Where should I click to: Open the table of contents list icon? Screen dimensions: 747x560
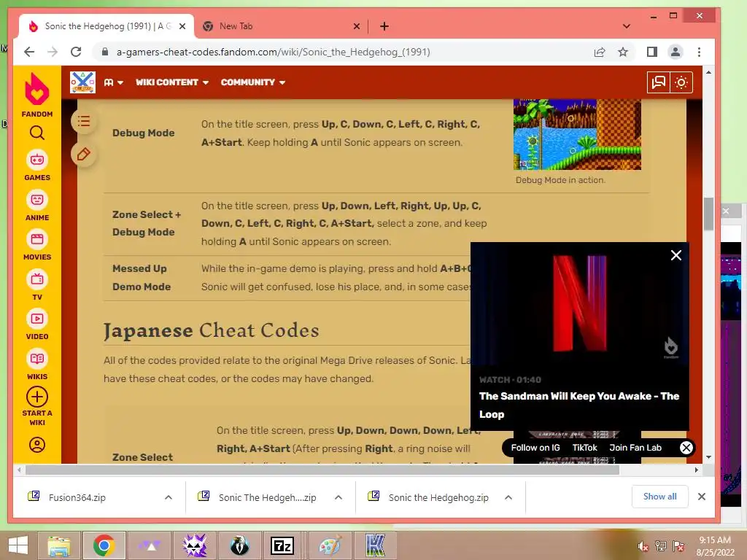click(x=83, y=121)
